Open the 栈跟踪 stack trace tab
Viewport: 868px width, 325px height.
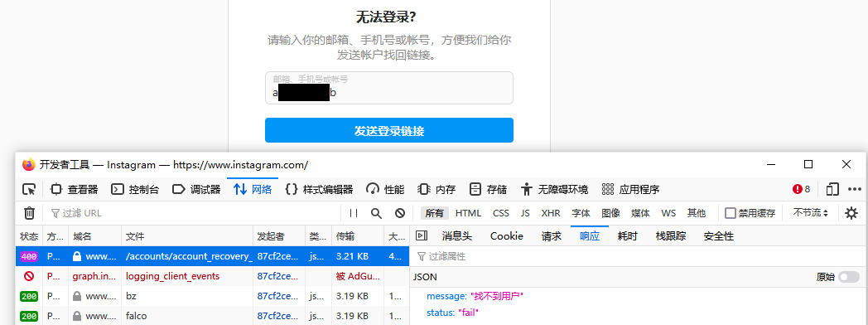click(x=670, y=236)
